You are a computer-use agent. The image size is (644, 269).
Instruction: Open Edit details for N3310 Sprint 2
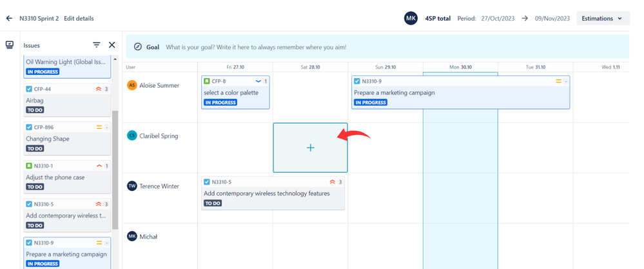pyautogui.click(x=79, y=19)
